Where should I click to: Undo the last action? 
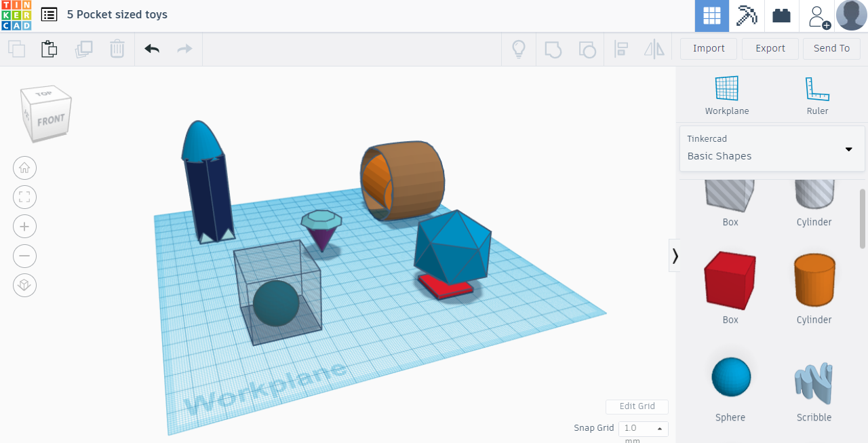[x=152, y=49]
